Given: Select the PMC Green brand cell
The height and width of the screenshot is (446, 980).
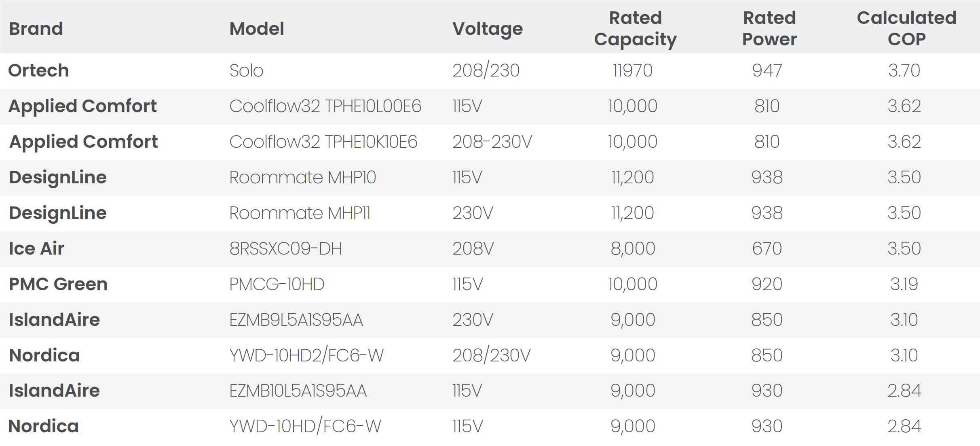Looking at the screenshot, I should pyautogui.click(x=58, y=284).
